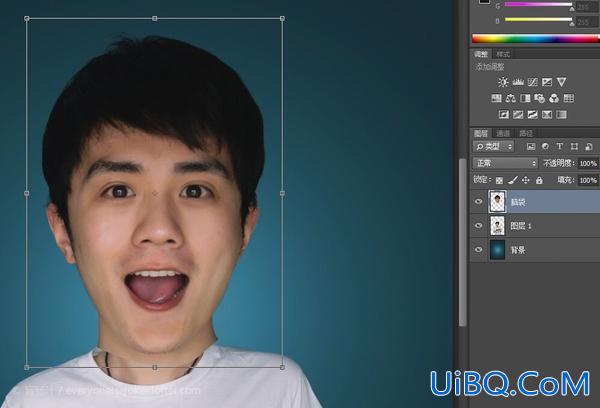Click the vertical scrollbar beside the panels
Viewport: 600px width, 408px height.
tap(463, 242)
